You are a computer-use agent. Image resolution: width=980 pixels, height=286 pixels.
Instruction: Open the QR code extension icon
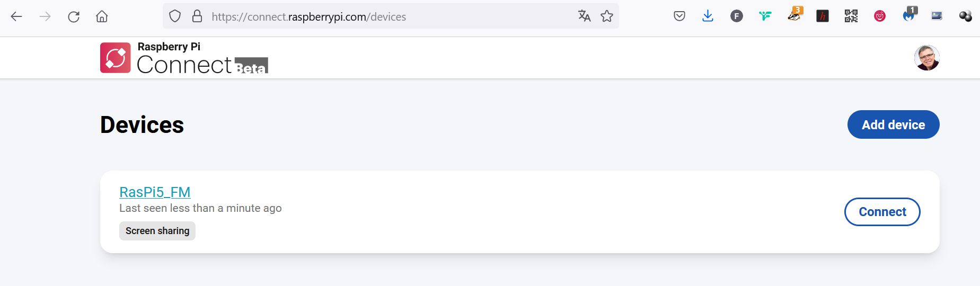tap(851, 16)
